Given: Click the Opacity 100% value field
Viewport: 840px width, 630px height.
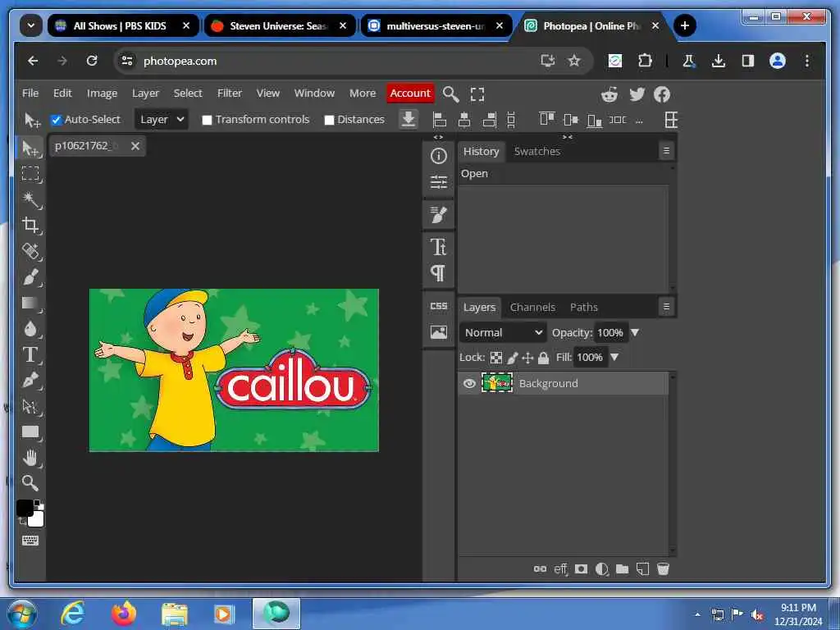Looking at the screenshot, I should click(x=610, y=333).
